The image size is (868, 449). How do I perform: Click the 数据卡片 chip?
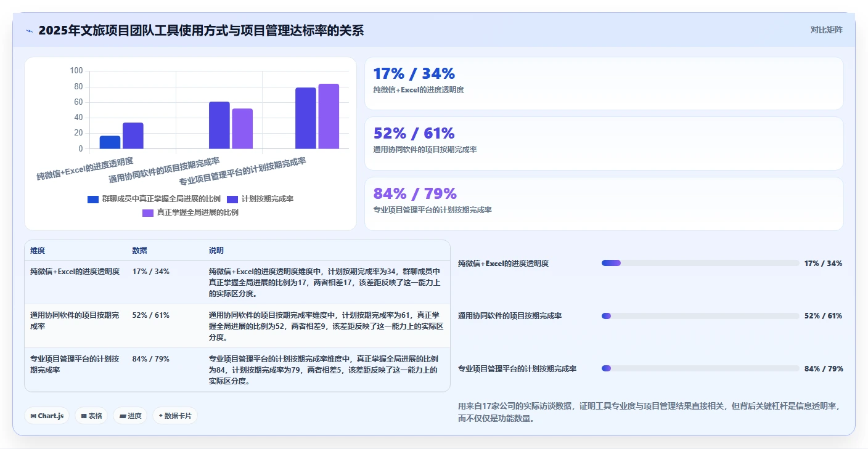(175, 416)
